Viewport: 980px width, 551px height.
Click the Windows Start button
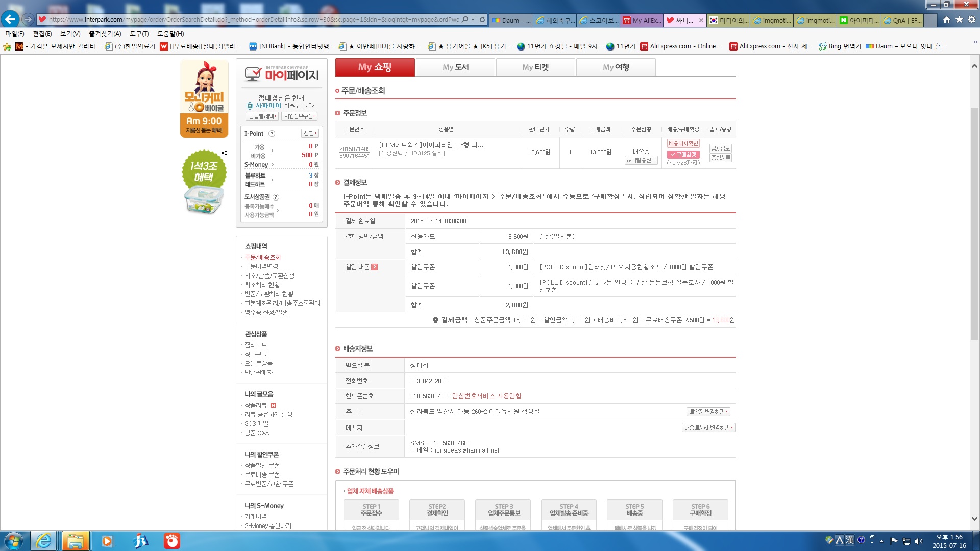tap(14, 541)
